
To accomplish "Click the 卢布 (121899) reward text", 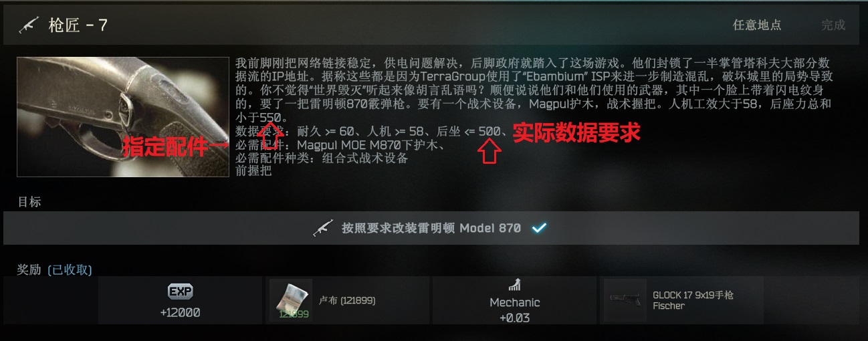I will [x=347, y=301].
